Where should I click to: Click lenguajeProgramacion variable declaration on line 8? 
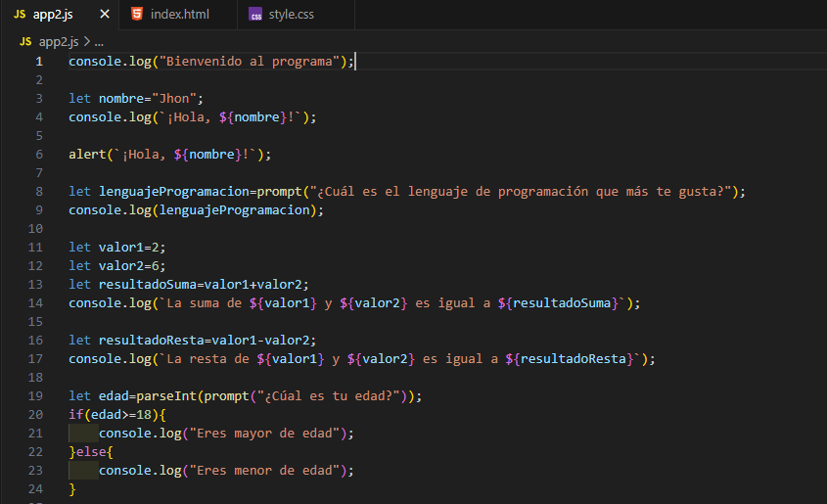click(x=174, y=192)
